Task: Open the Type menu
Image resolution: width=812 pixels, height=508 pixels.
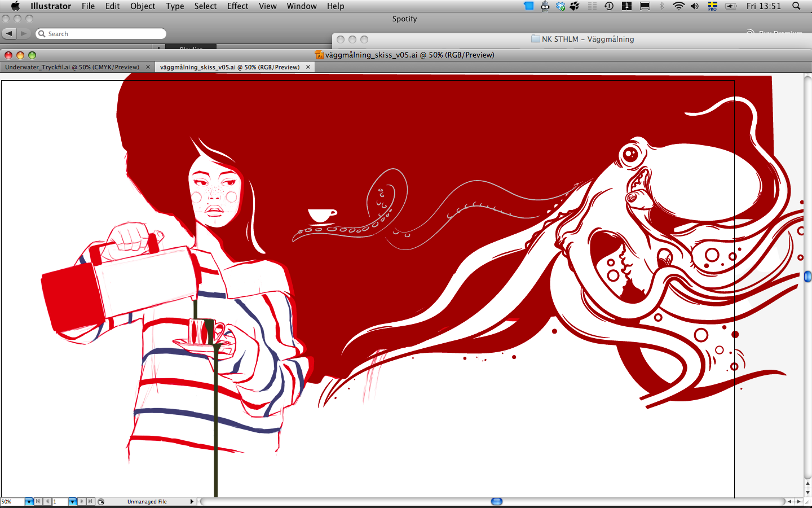Action: (175, 6)
